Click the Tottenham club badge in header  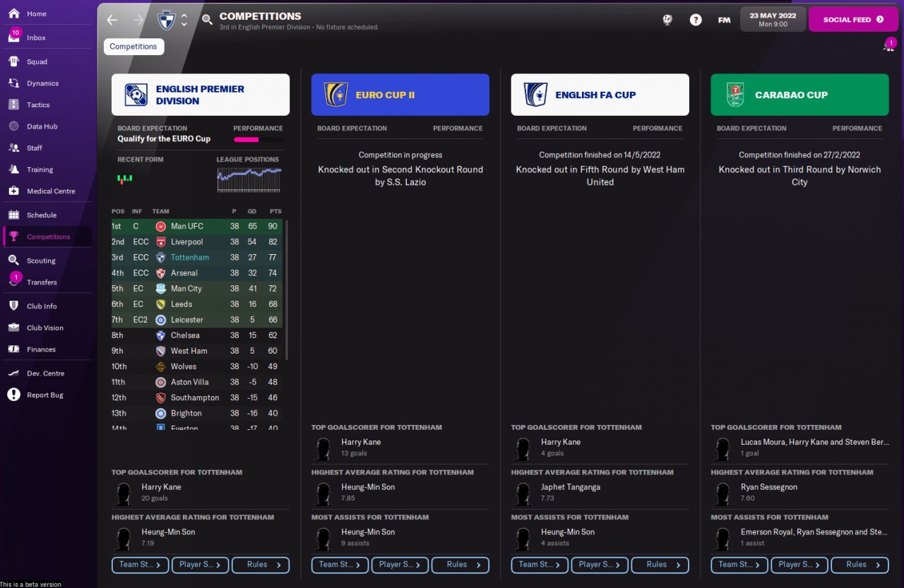coord(166,20)
